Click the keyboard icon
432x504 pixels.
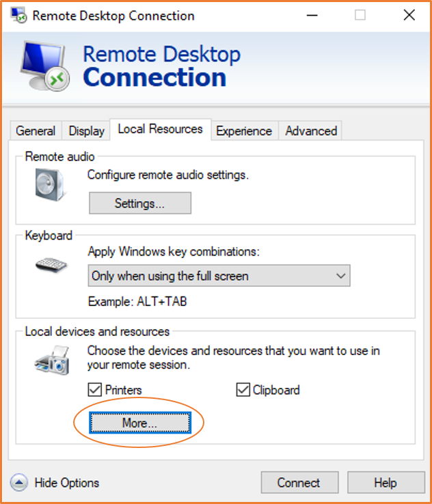pos(51,265)
